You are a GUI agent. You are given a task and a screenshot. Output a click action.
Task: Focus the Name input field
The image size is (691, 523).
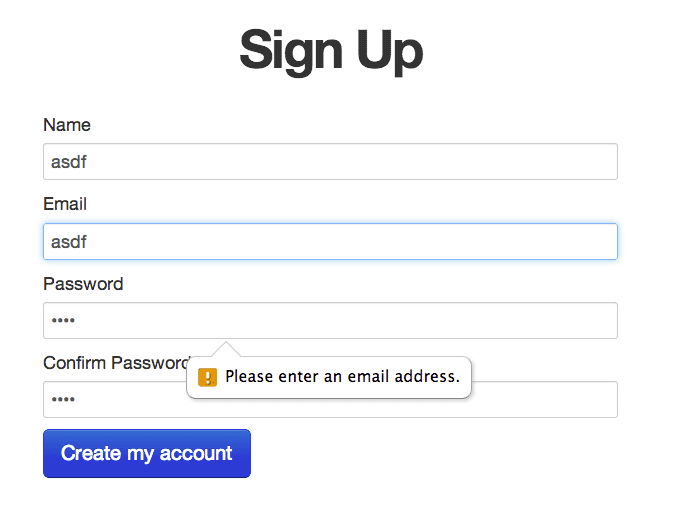click(x=330, y=162)
